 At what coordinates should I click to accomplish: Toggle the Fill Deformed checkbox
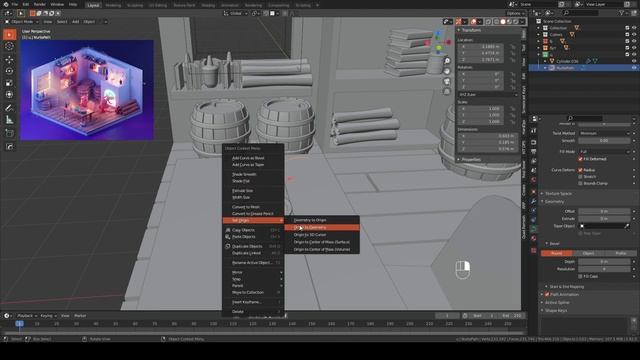[x=580, y=159]
